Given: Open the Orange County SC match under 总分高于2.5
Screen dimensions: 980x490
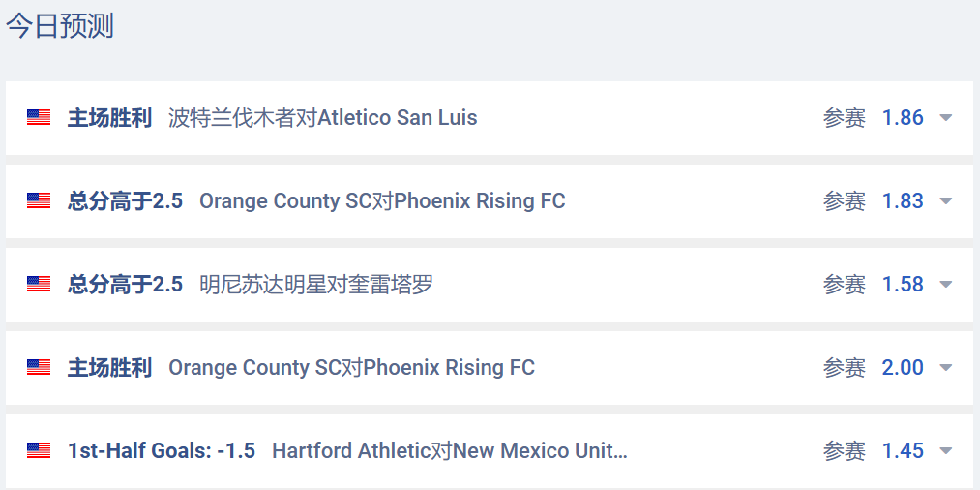Looking at the screenshot, I should pos(382,201).
